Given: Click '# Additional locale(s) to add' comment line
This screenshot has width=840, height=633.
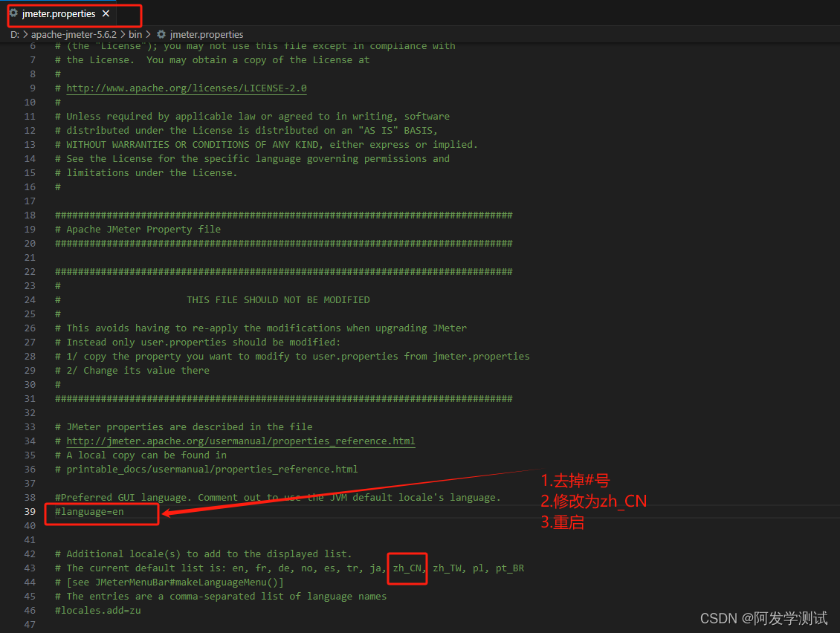Looking at the screenshot, I should [204, 554].
